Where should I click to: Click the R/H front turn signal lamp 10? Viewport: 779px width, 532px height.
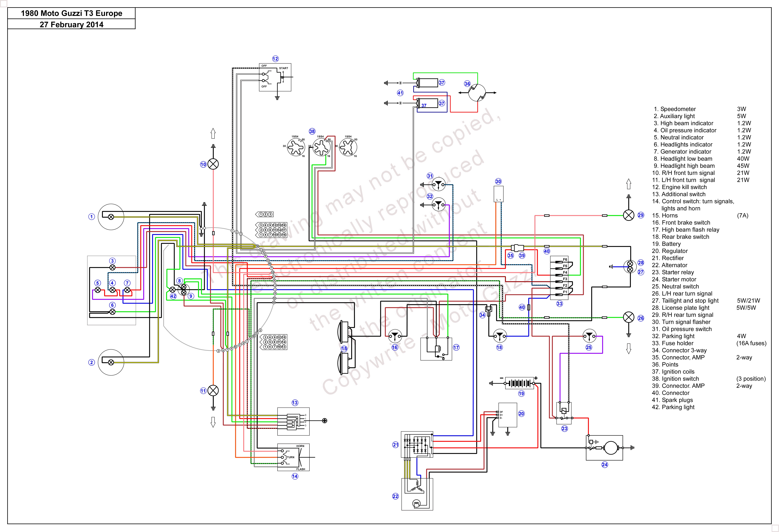tap(213, 164)
